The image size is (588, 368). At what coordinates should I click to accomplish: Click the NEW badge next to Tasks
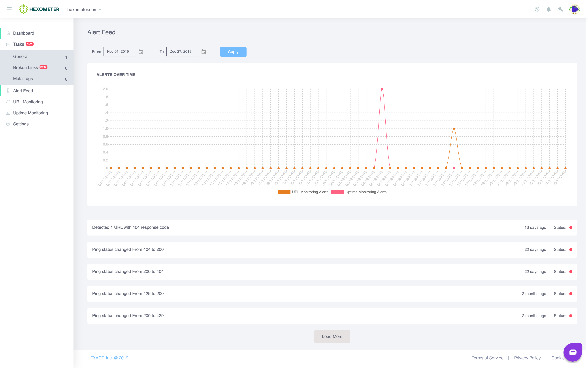click(30, 44)
